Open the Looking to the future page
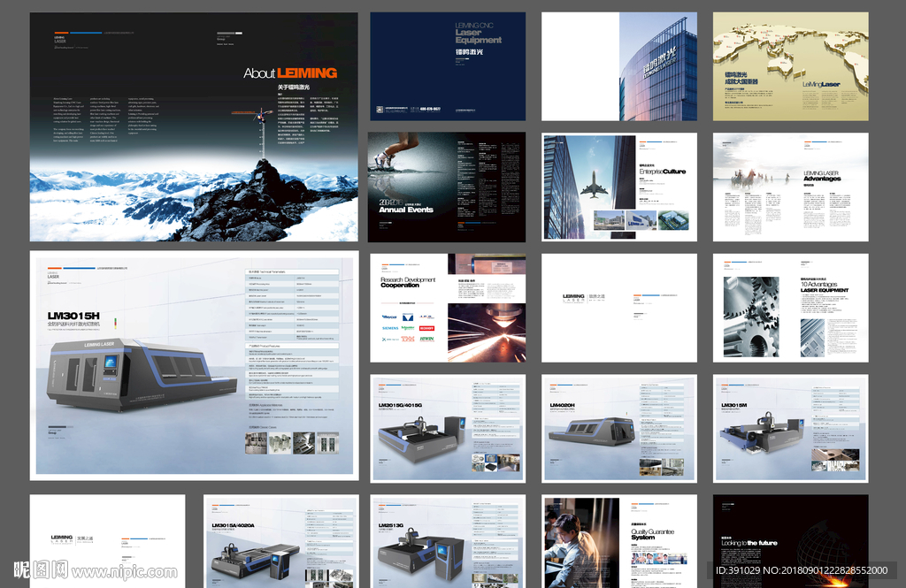Image resolution: width=906 pixels, height=588 pixels. pos(790,541)
